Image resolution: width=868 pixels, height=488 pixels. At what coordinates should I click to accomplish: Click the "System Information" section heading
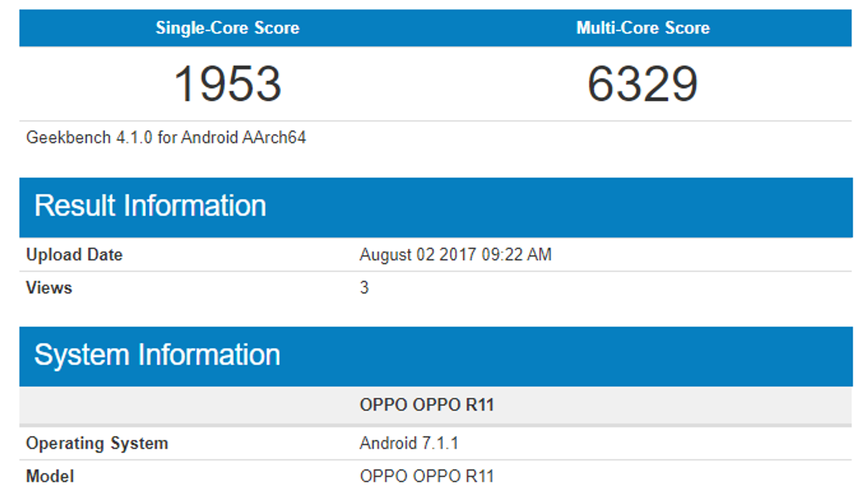(x=157, y=355)
